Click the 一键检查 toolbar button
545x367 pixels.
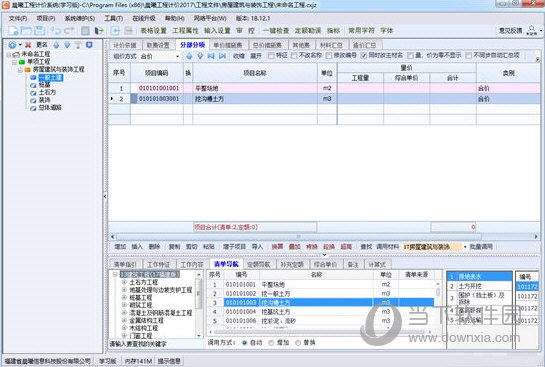click(276, 31)
